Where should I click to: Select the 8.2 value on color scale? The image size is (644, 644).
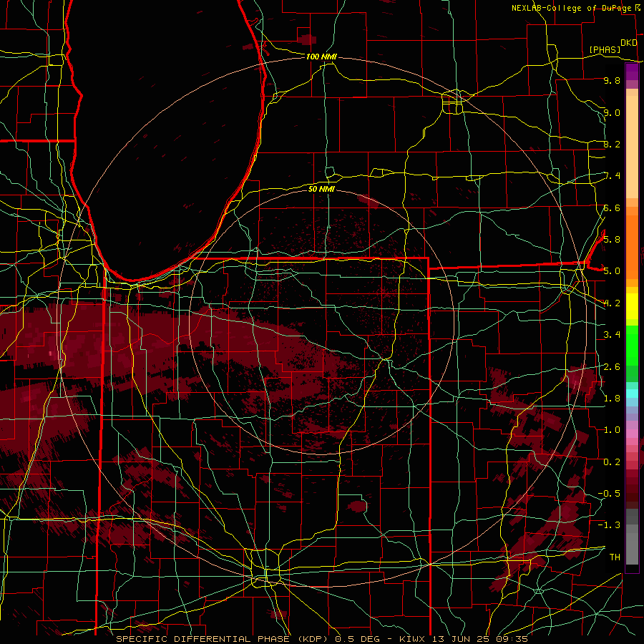click(x=612, y=144)
